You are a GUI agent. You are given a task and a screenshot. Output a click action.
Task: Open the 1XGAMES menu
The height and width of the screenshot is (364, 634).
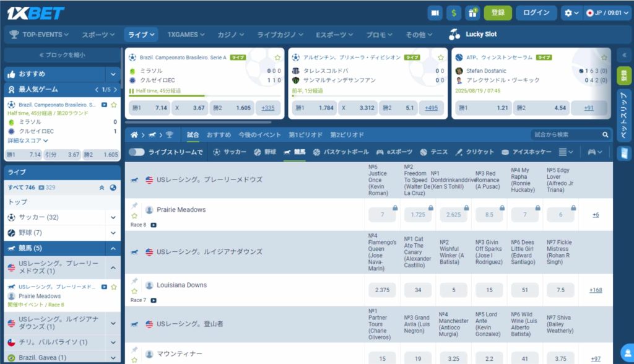pyautogui.click(x=186, y=35)
